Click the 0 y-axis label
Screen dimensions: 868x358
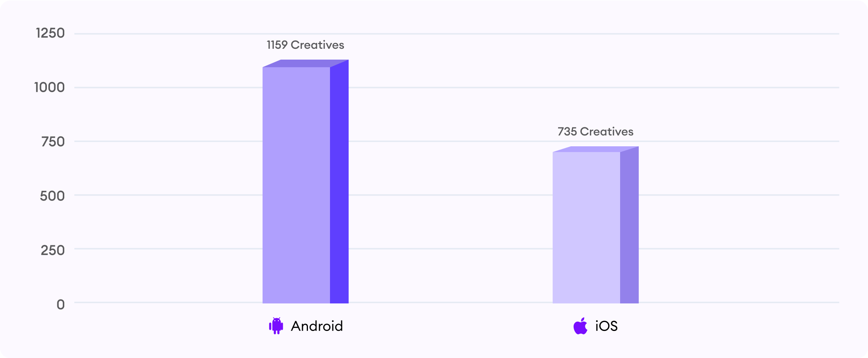60,305
